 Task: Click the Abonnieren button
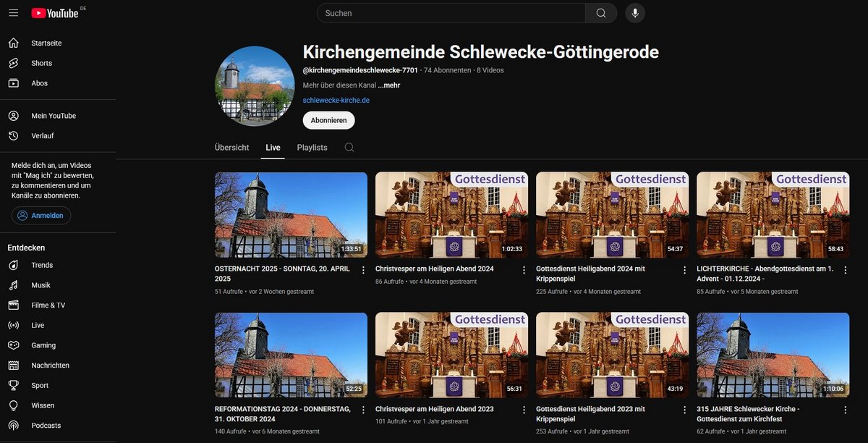[x=328, y=120]
